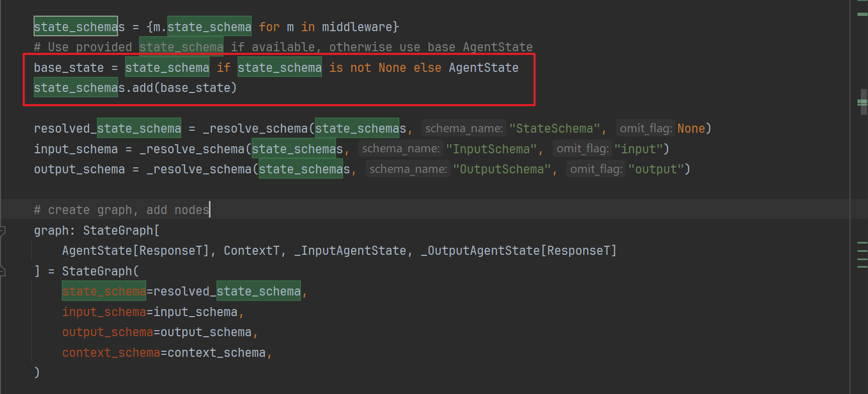Click the "StateSchema" string literal

click(555, 129)
